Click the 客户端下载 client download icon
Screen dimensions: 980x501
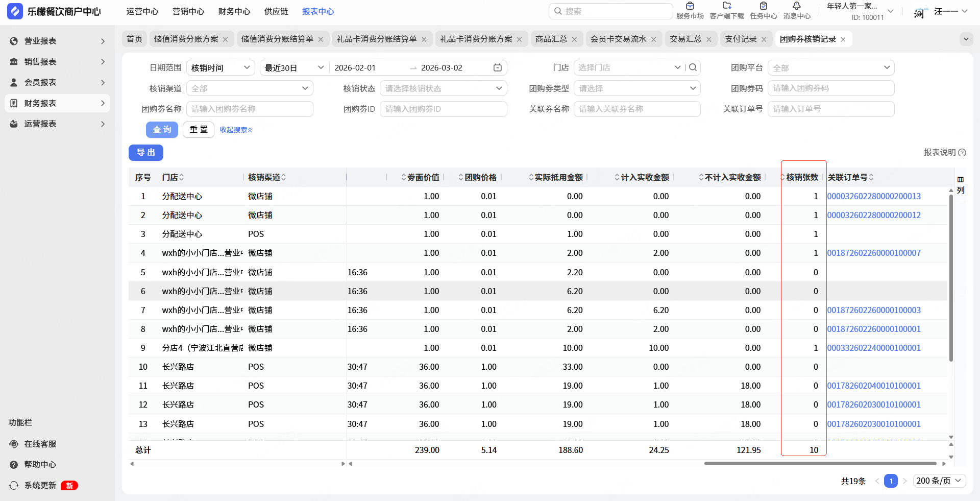[x=726, y=7]
